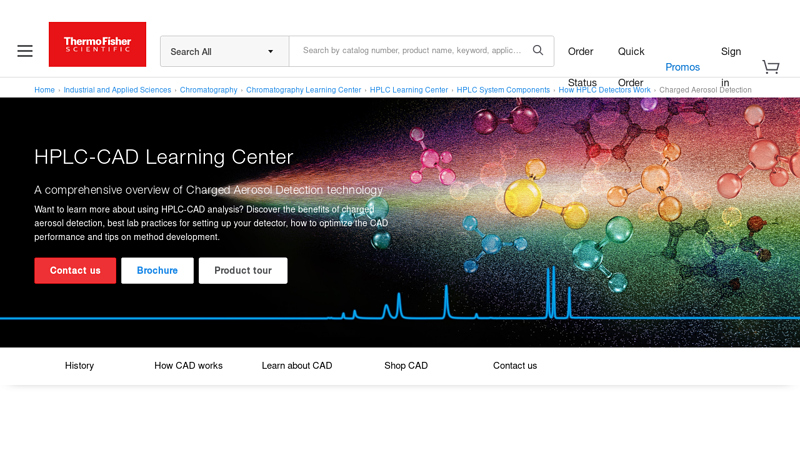Click the magnifying glass search icon

coord(538,50)
